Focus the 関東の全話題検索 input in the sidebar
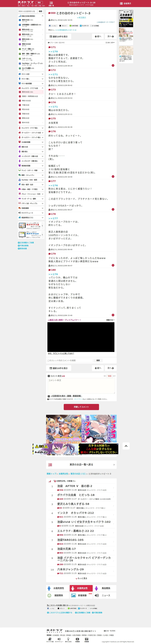Screen dimensions: 151x644 click(x=27, y=11)
